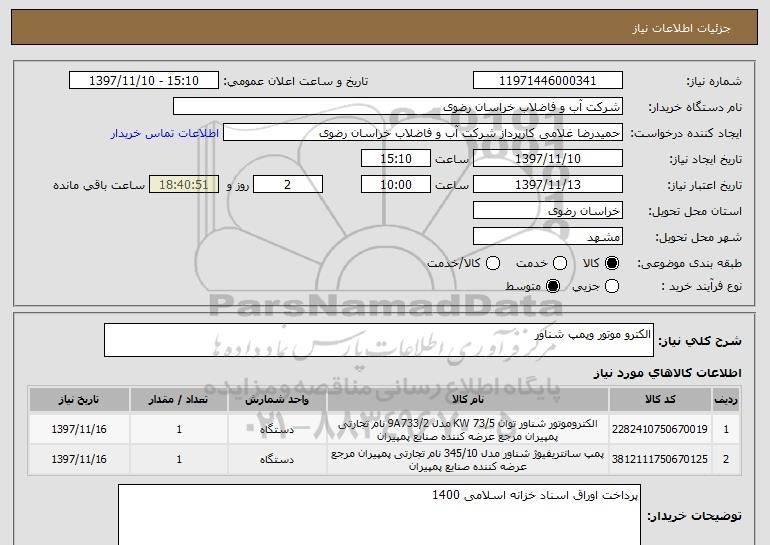Click the buyer notes textarea
The height and width of the screenshot is (545, 770).
pyautogui.click(x=379, y=515)
